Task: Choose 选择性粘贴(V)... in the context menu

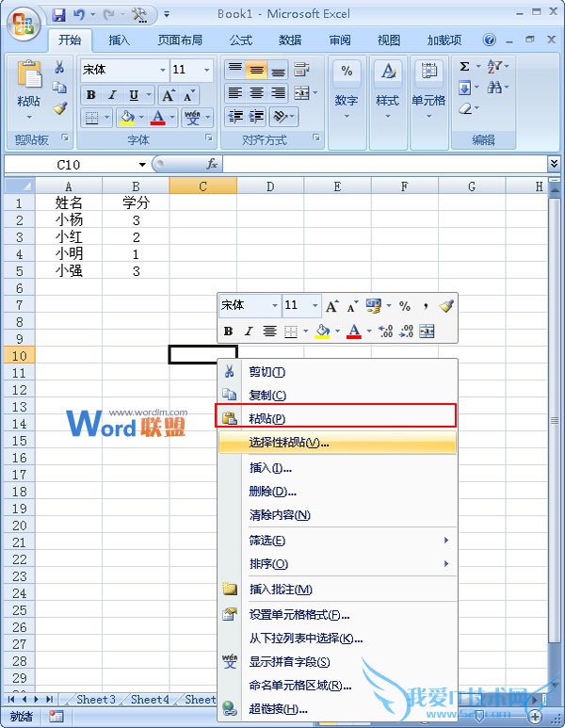Action: coord(337,443)
